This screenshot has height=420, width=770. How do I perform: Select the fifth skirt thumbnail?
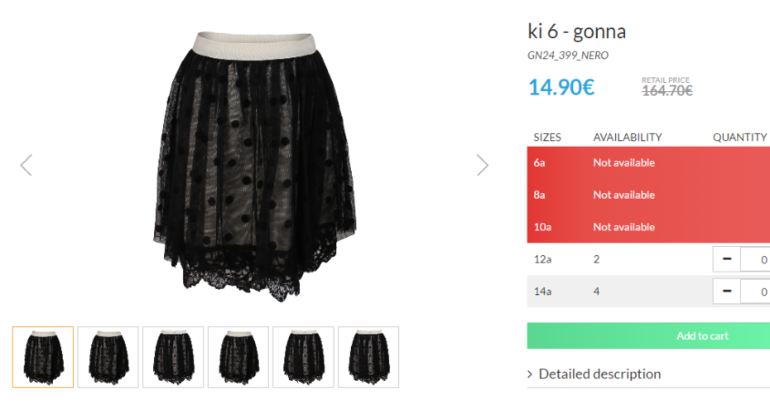303,357
